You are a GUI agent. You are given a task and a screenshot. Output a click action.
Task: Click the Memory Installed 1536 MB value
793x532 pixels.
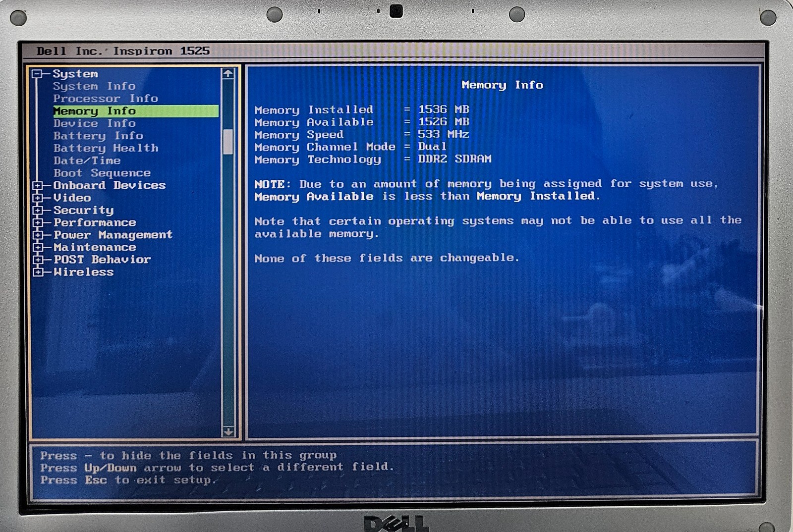[x=444, y=109]
